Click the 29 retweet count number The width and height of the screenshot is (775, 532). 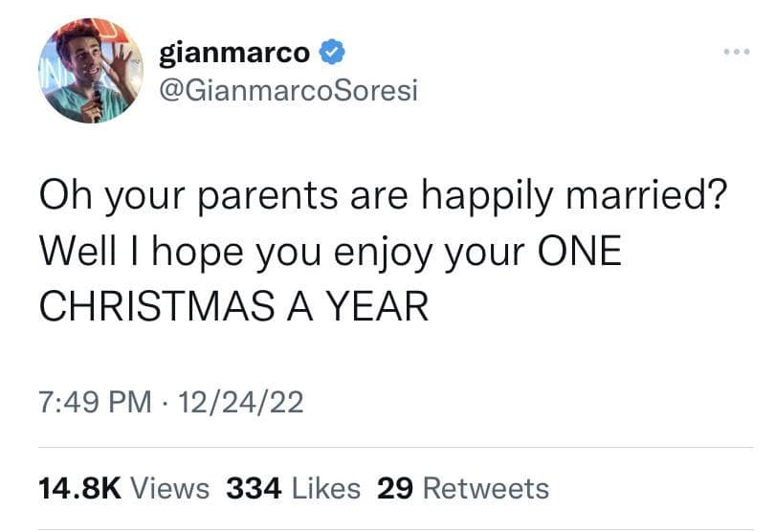(394, 488)
